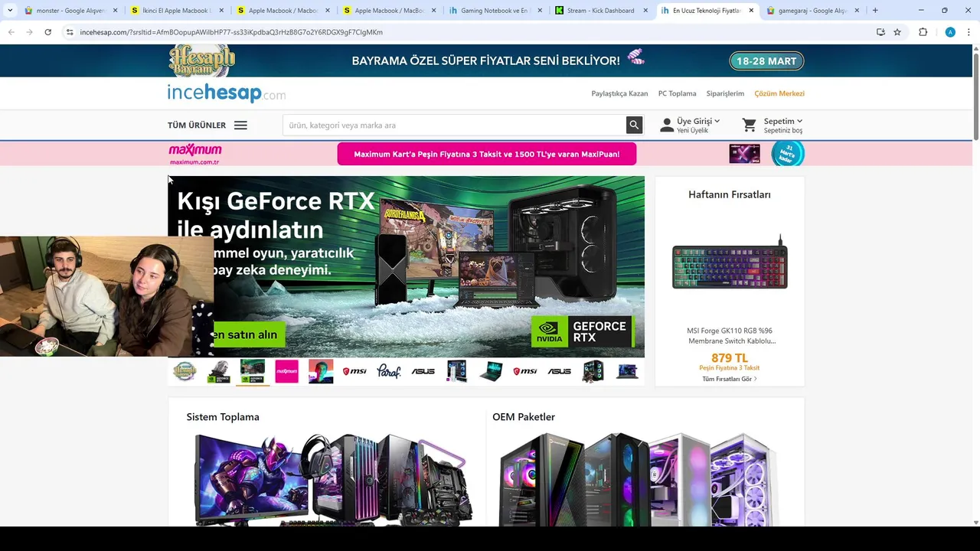Image resolution: width=980 pixels, height=551 pixels.
Task: Select the first ASUS logo slider thumbnail
Action: [423, 371]
